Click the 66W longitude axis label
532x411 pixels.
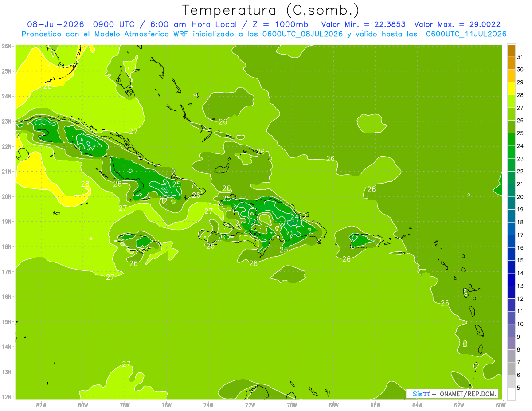click(x=375, y=405)
